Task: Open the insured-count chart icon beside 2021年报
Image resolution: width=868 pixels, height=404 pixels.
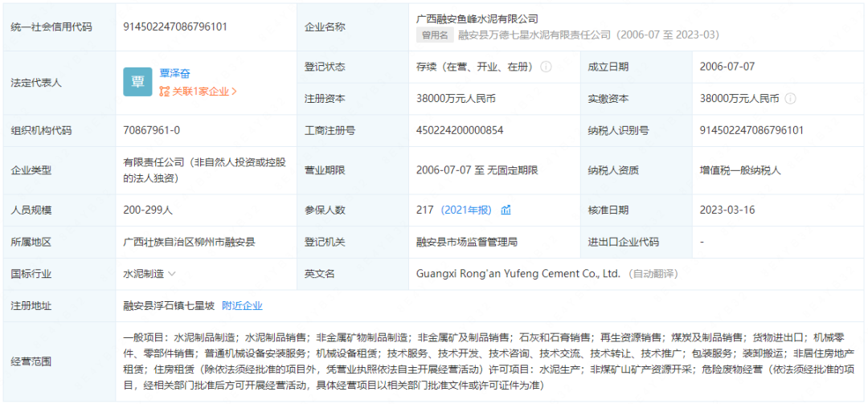Action: tap(506, 210)
